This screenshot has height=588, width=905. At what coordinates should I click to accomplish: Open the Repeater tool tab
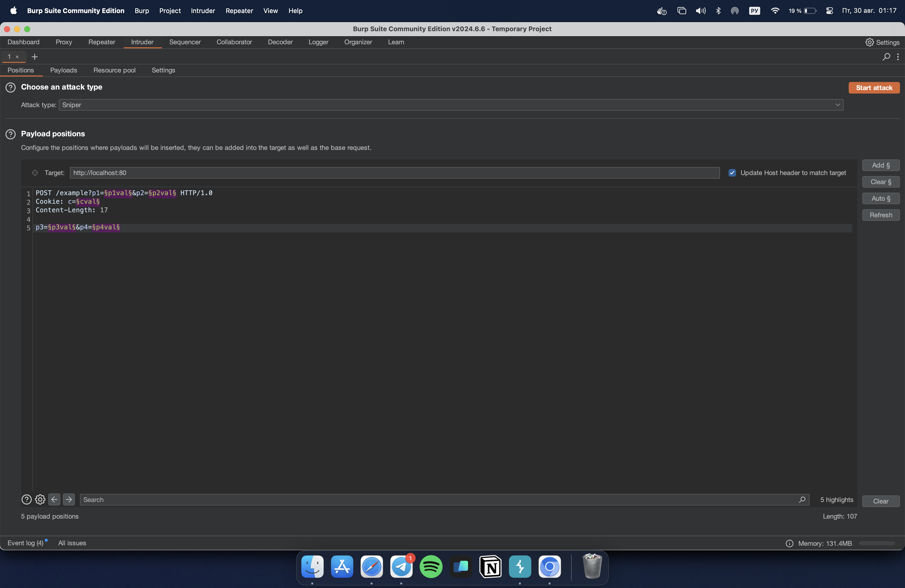[102, 42]
